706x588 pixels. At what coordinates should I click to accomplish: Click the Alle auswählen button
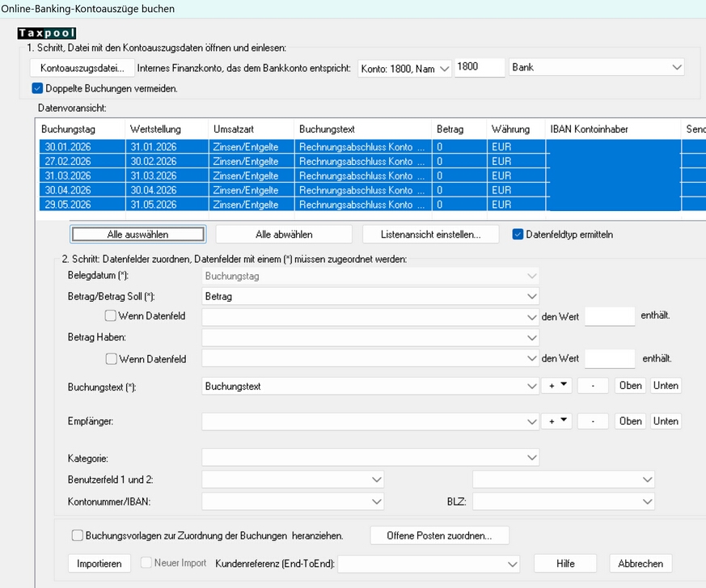(x=137, y=234)
